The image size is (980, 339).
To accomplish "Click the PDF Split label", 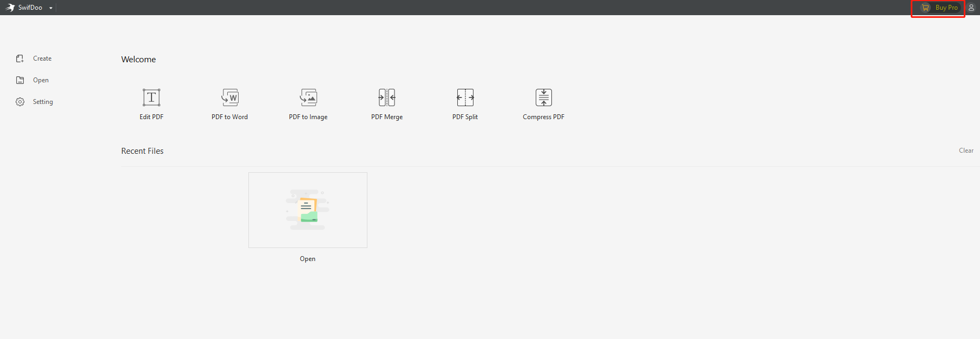I will click(x=465, y=117).
